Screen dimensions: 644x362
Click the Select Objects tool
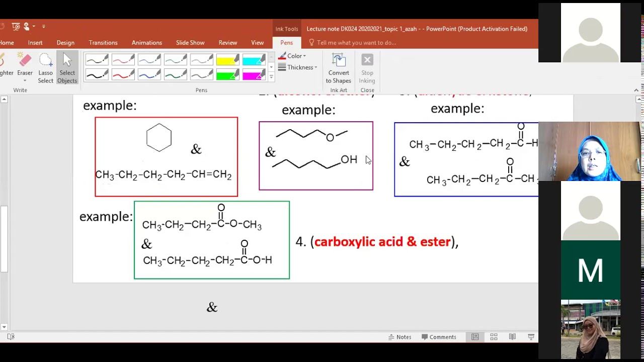pyautogui.click(x=67, y=67)
